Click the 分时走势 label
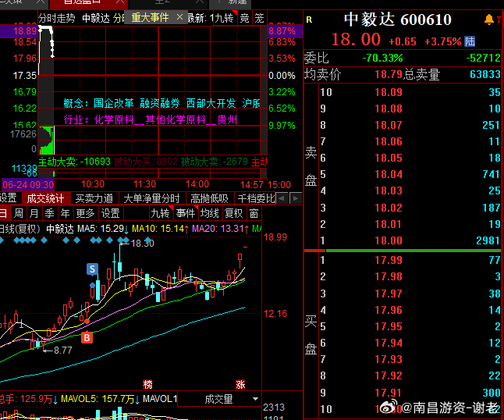Screen dimensions: 504x420 click(57, 18)
